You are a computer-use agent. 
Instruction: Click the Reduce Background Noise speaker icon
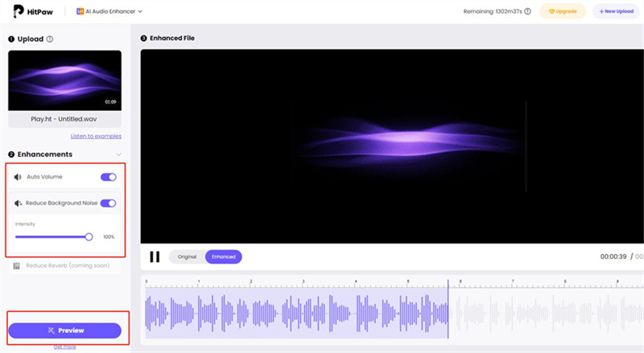coord(19,203)
